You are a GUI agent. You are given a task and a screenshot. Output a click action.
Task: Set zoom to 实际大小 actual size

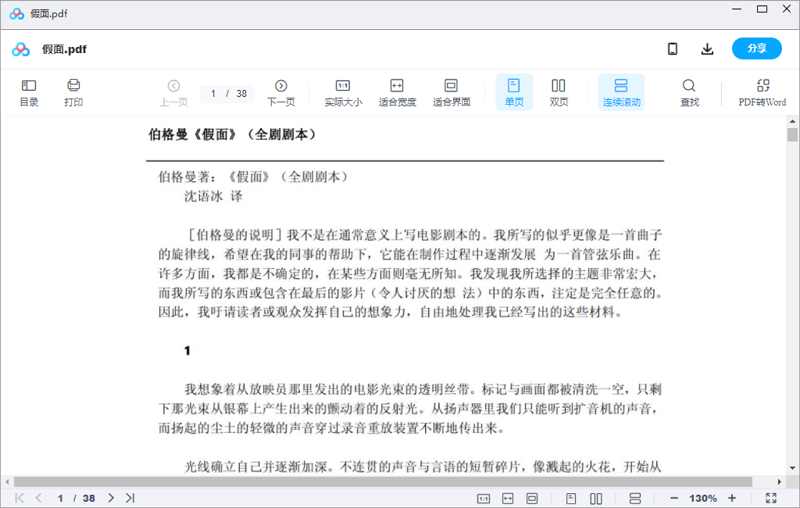pyautogui.click(x=343, y=92)
